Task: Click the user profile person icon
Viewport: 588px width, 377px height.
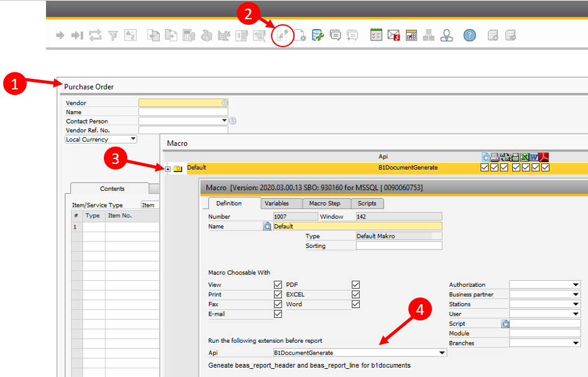Action: 446,35
